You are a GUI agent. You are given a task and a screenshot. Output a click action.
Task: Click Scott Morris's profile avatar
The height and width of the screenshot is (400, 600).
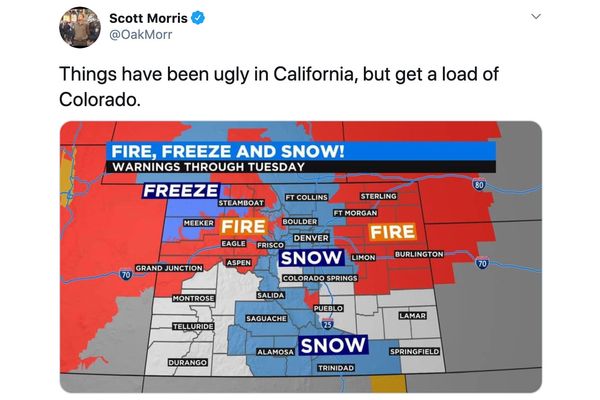(x=76, y=27)
